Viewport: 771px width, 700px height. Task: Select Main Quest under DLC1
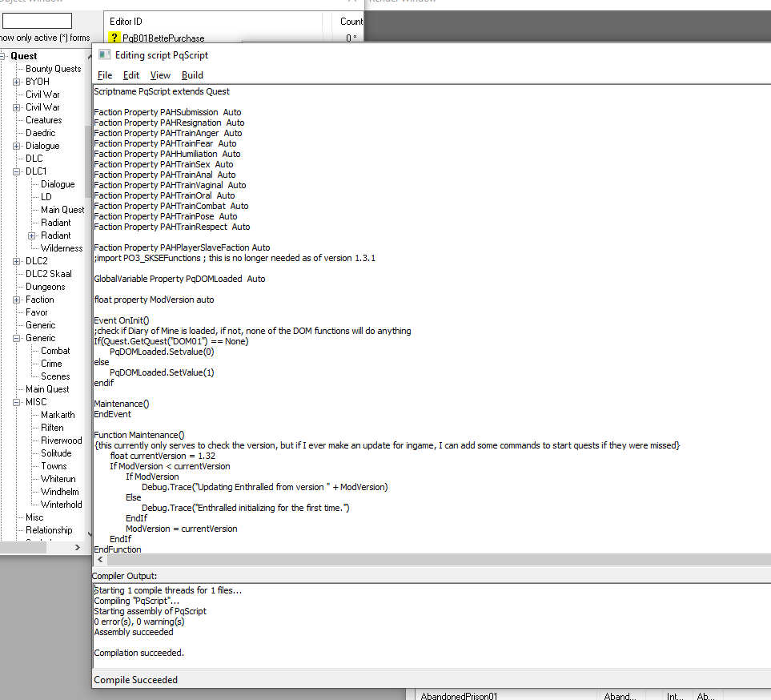pyautogui.click(x=62, y=210)
